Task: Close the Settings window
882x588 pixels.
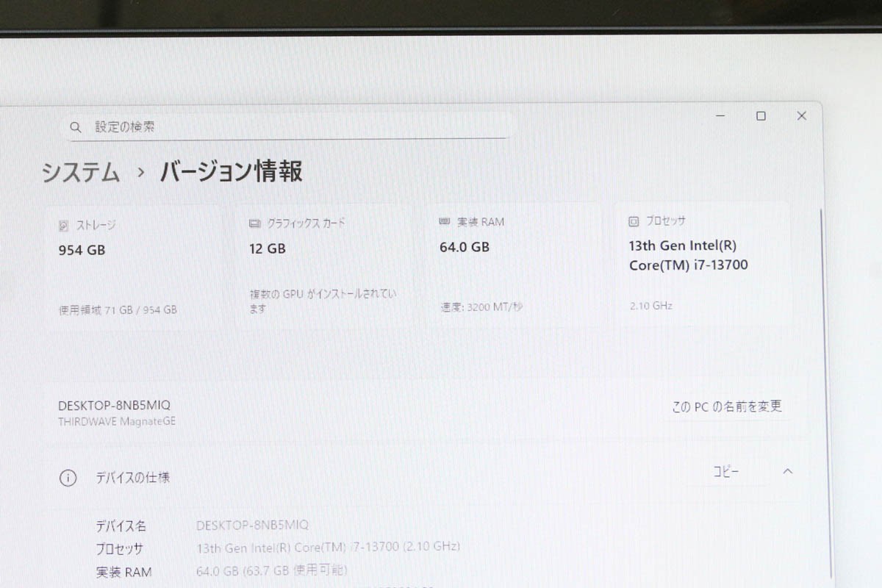Action: click(801, 115)
